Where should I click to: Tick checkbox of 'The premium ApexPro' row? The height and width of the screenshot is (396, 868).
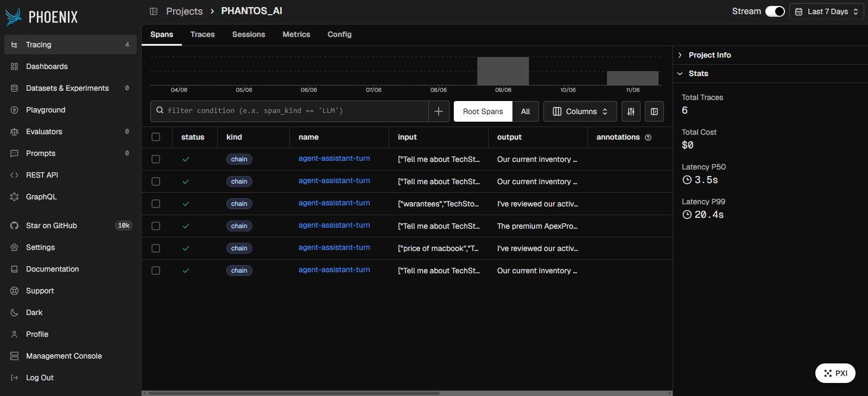(x=156, y=226)
